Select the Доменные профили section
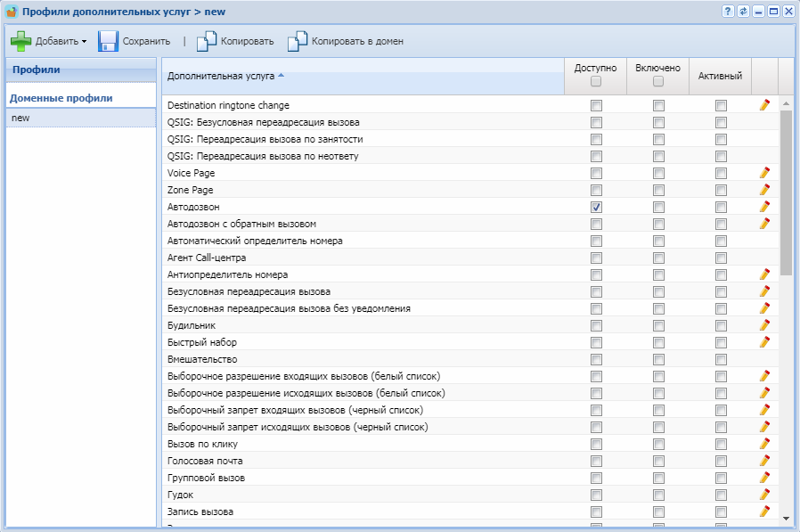800x532 pixels. click(x=61, y=98)
